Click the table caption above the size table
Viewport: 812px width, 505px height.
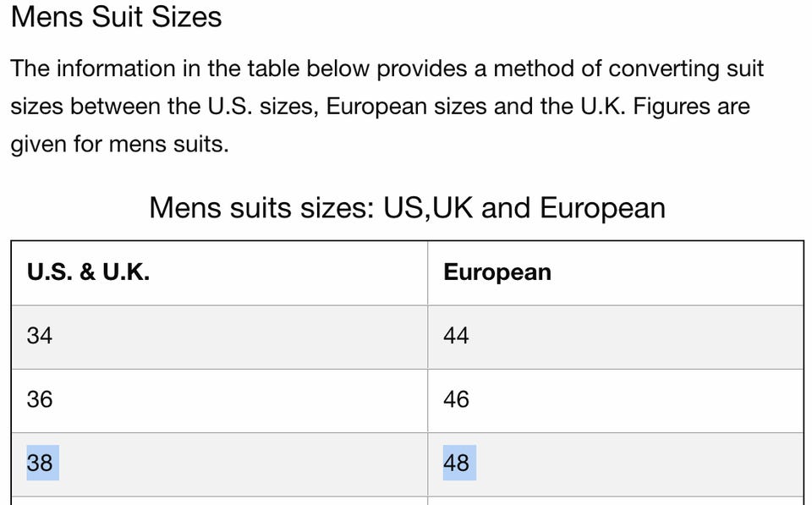407,207
